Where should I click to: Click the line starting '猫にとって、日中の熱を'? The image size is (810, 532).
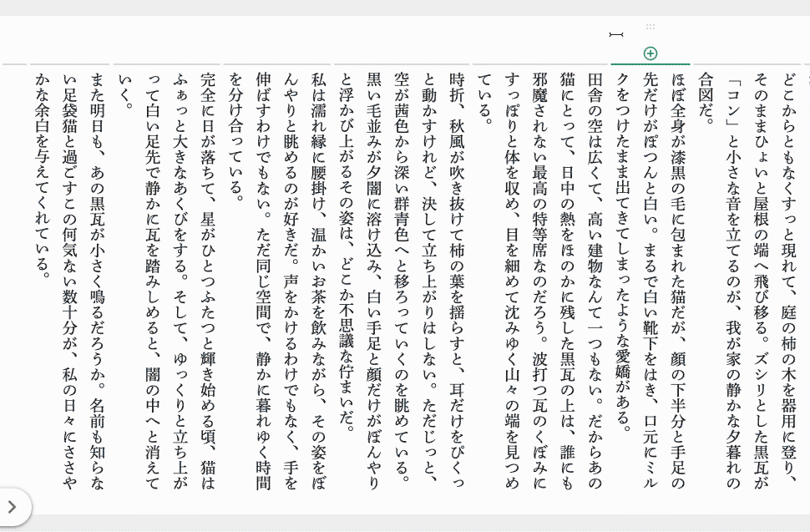point(567,281)
